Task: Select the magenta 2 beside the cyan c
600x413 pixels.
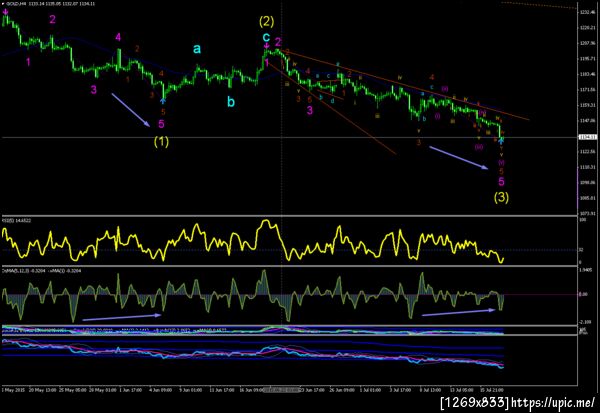Action: [x=278, y=42]
